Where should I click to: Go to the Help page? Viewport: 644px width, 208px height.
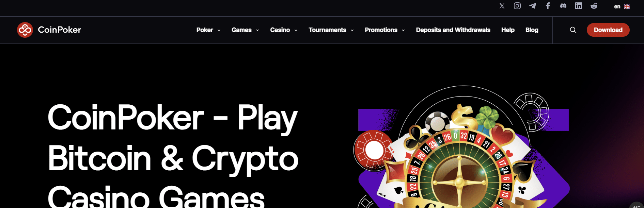[x=508, y=30]
